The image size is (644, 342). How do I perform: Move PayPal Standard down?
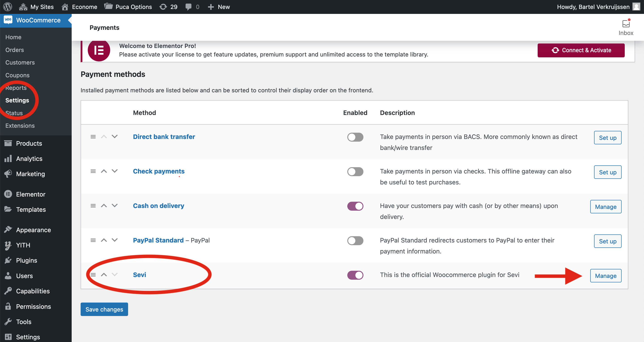click(114, 240)
